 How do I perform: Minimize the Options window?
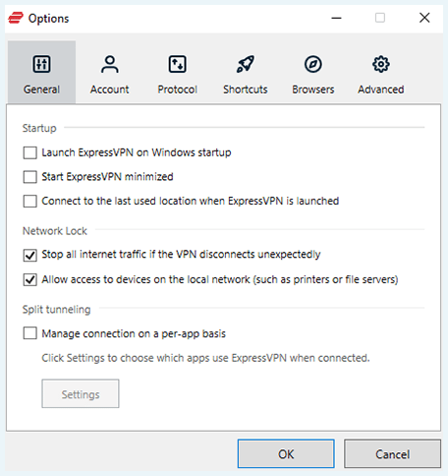click(x=336, y=18)
